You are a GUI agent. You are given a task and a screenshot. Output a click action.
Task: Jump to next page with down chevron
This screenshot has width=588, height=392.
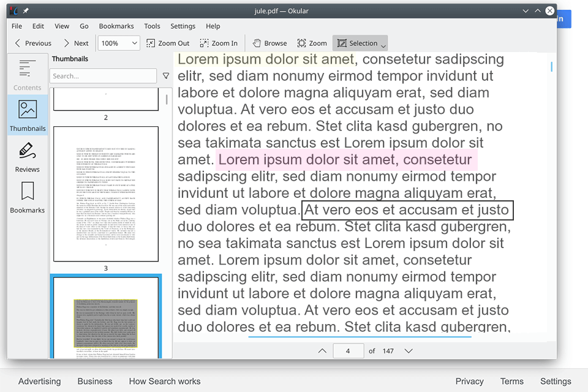408,350
